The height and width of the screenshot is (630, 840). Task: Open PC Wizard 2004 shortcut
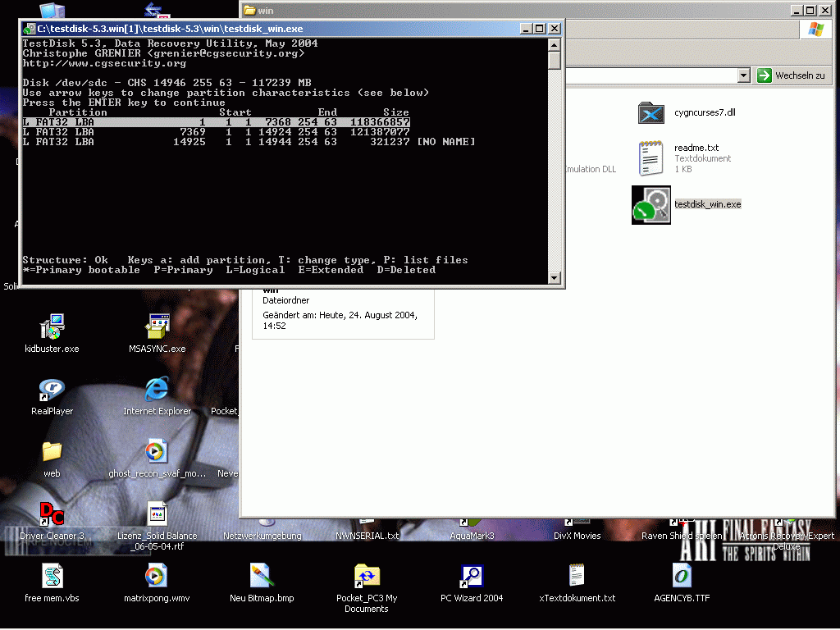pos(472,577)
